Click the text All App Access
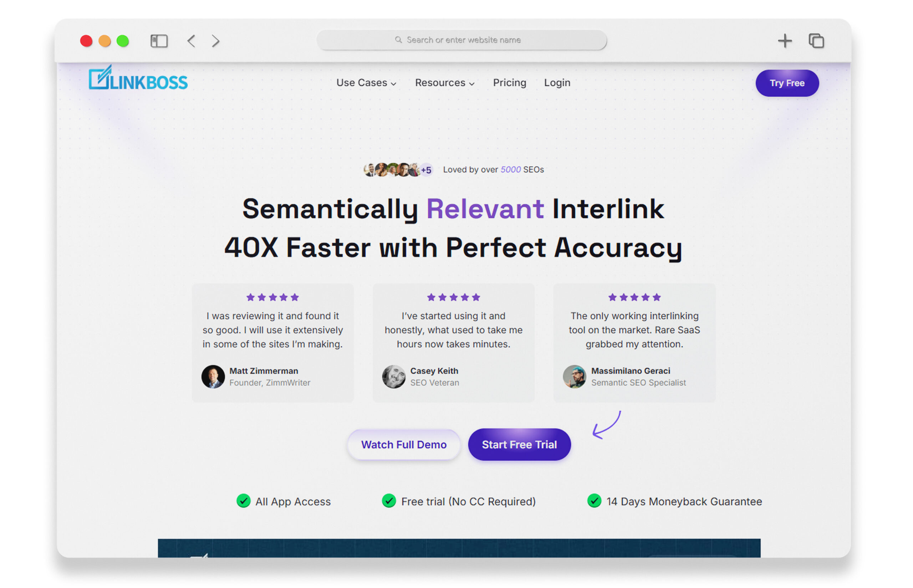The image size is (913, 588). (x=293, y=501)
